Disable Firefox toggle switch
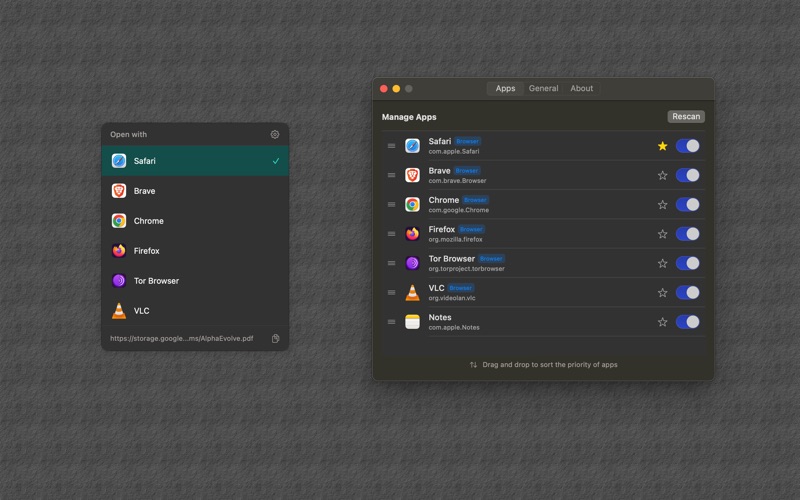The height and width of the screenshot is (500, 800). pyautogui.click(x=687, y=234)
